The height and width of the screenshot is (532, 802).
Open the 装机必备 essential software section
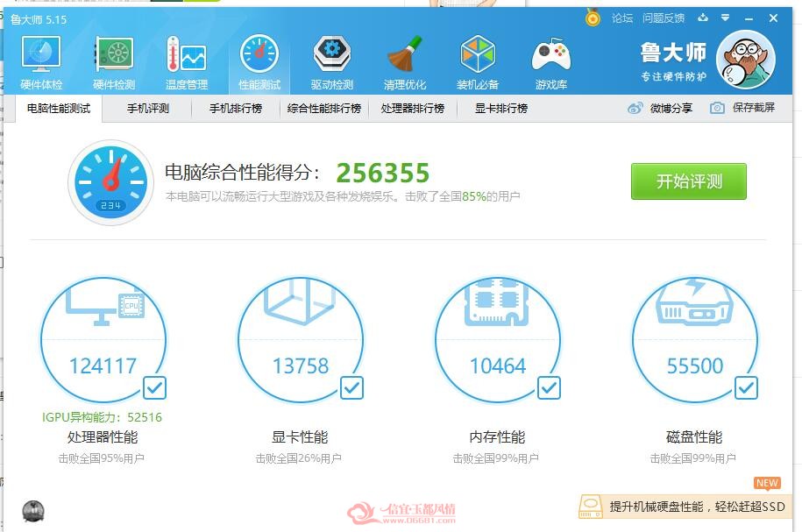pos(477,62)
